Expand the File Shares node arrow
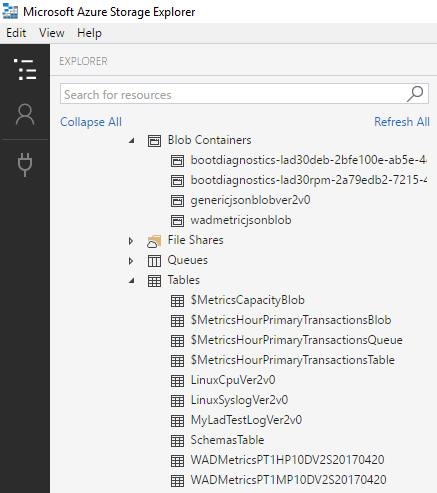Image resolution: width=437 pixels, height=493 pixels. [131, 241]
